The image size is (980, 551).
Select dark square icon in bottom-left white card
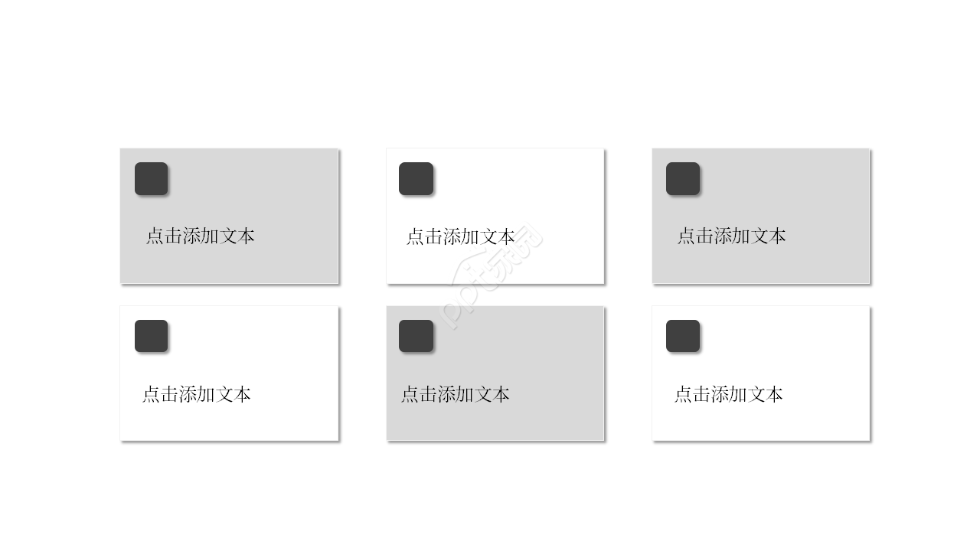pos(151,336)
